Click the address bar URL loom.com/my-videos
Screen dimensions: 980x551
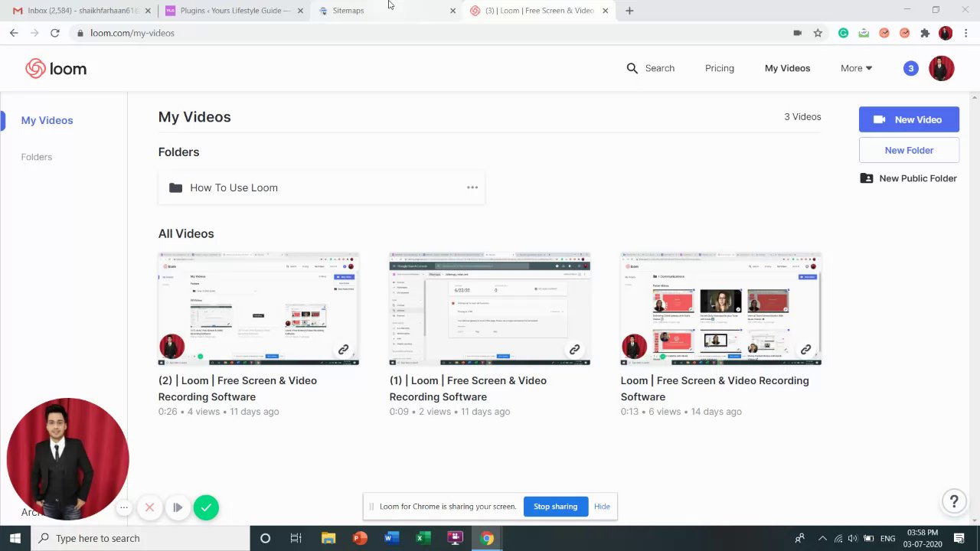pyautogui.click(x=132, y=33)
